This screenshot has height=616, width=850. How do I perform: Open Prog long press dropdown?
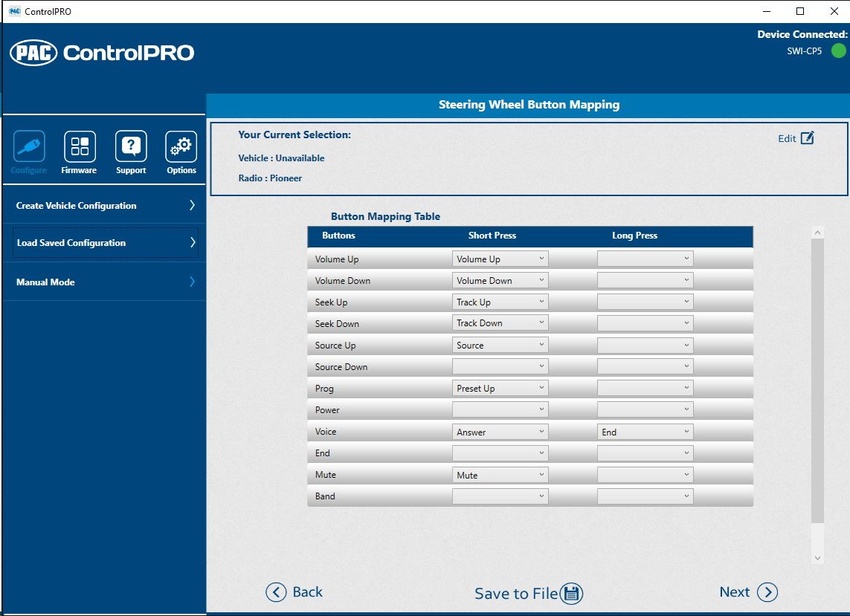(x=645, y=388)
